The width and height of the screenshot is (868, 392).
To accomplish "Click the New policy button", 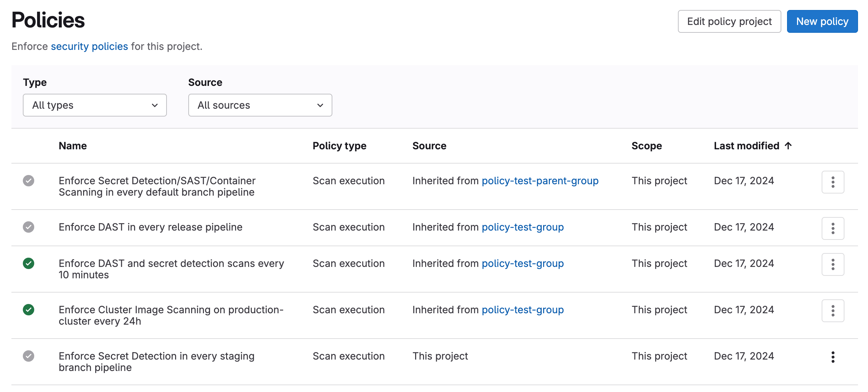I will coord(822,21).
